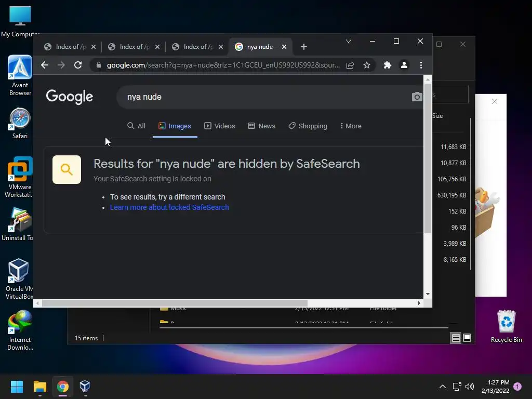
Task: Click the vertical scrollbar up arrow in Chrome
Action: tap(428, 79)
